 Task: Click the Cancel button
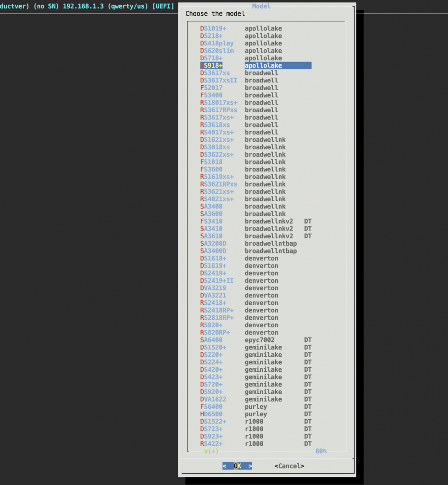click(289, 466)
